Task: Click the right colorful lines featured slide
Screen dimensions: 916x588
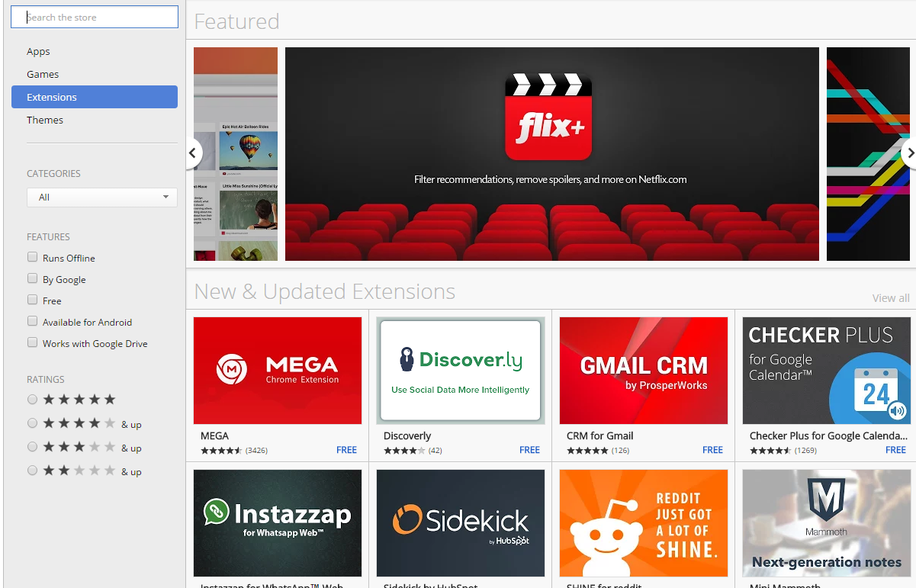Action: 869,154
